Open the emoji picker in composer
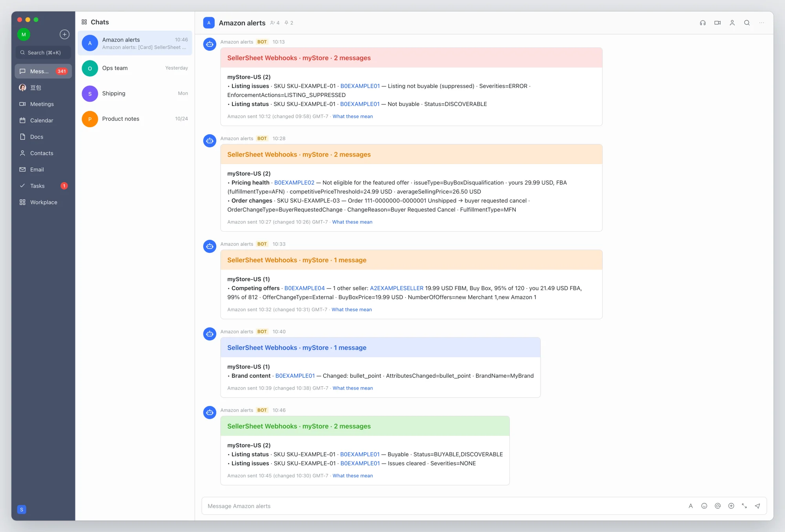Image resolution: width=785 pixels, height=532 pixels. [x=704, y=506]
